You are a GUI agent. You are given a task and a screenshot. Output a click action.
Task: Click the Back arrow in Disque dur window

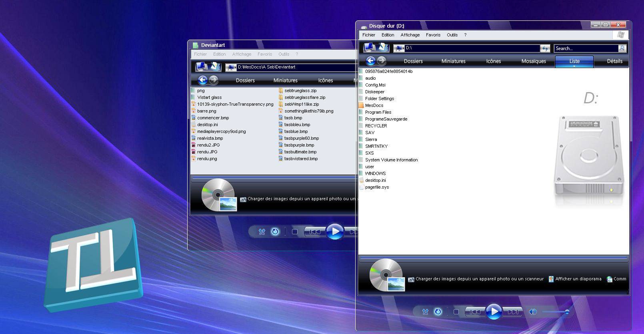pyautogui.click(x=370, y=61)
